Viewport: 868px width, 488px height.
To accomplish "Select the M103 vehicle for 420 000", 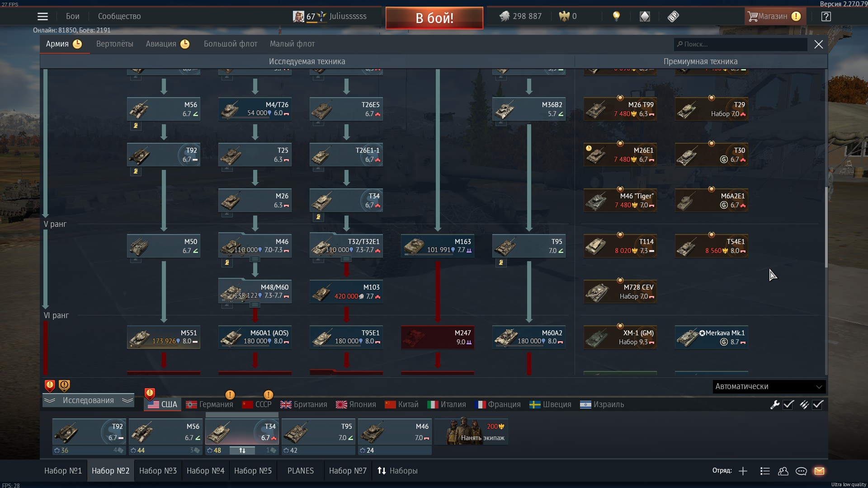I will 346,292.
